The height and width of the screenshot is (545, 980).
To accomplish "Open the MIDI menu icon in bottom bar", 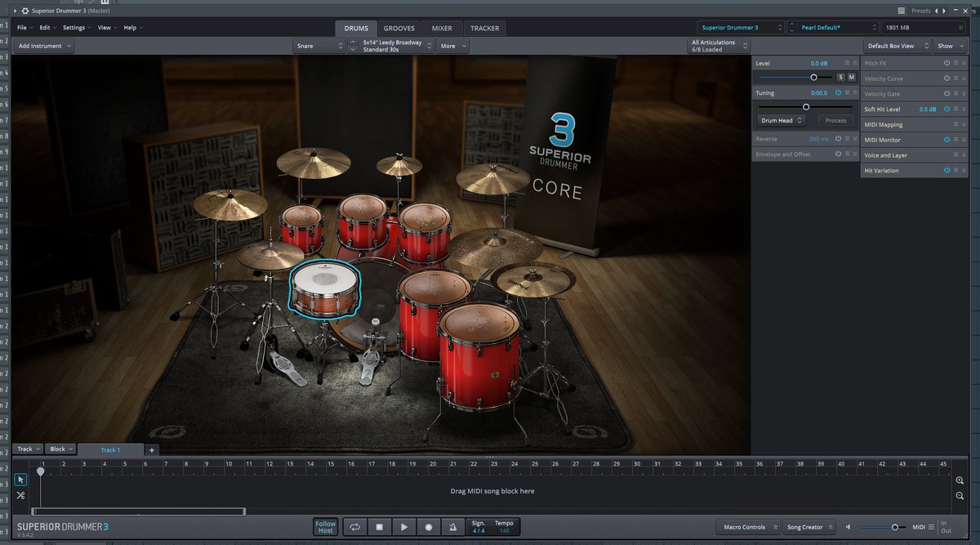I will [x=932, y=527].
